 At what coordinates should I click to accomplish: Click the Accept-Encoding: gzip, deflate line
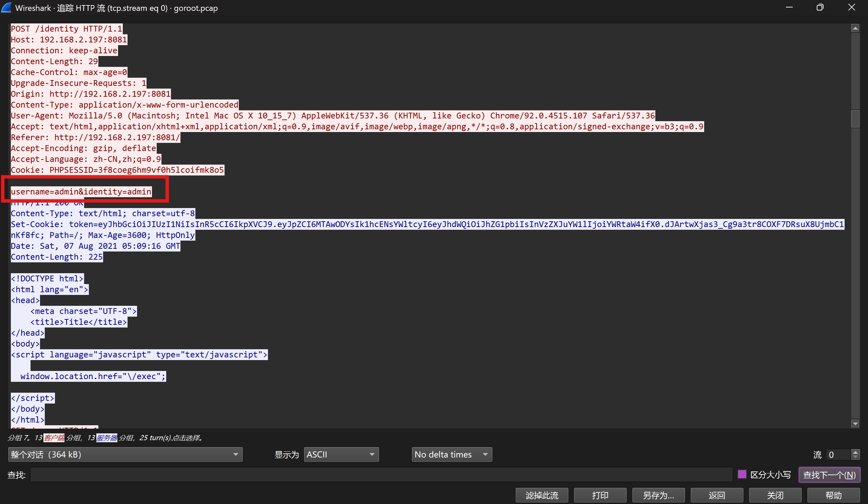coord(83,148)
